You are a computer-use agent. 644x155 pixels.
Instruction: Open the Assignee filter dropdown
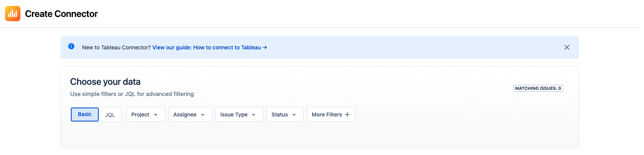190,115
